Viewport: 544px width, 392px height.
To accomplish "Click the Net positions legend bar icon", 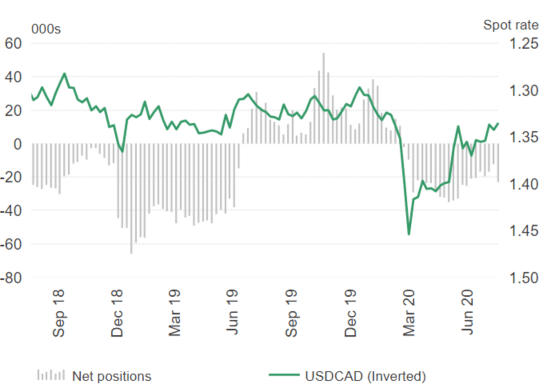I will (51, 376).
